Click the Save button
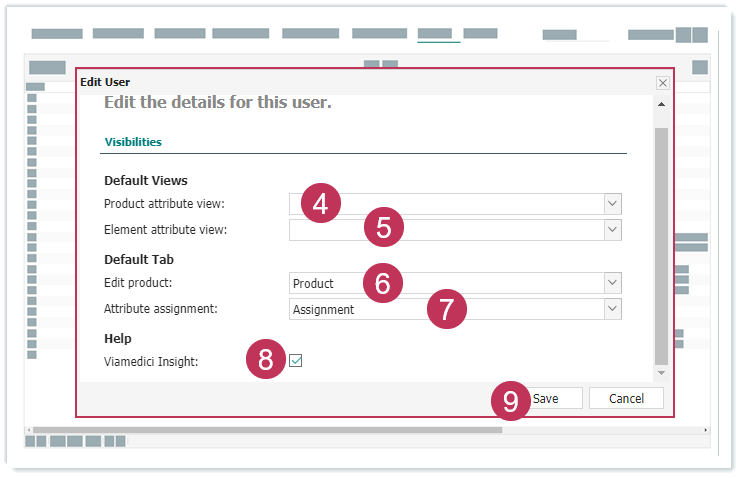741x478 pixels. tap(545, 398)
